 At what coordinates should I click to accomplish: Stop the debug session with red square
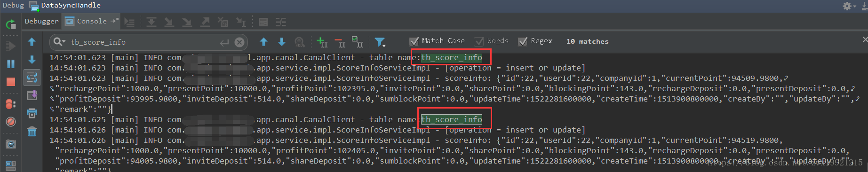[x=10, y=82]
